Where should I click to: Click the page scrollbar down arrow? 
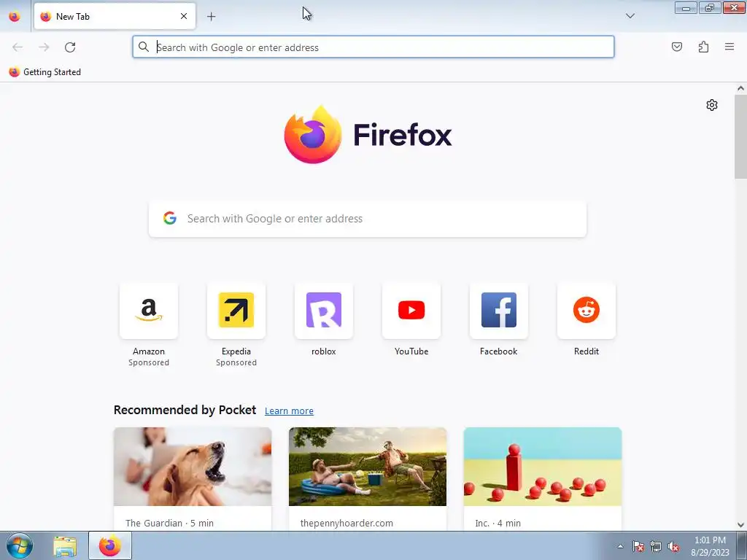click(740, 525)
